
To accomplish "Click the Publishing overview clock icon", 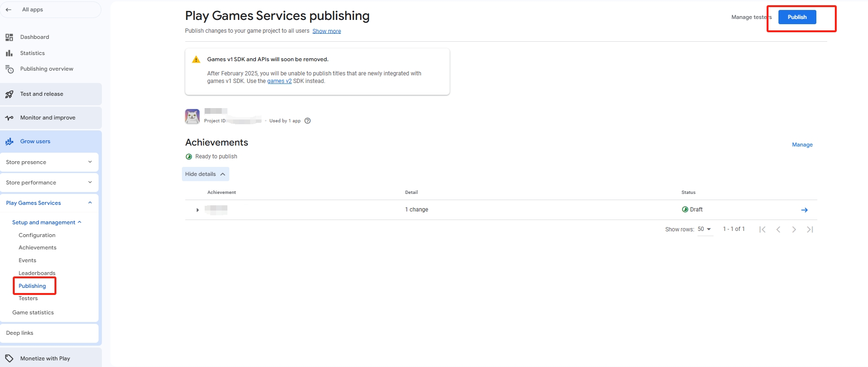I will [9, 69].
